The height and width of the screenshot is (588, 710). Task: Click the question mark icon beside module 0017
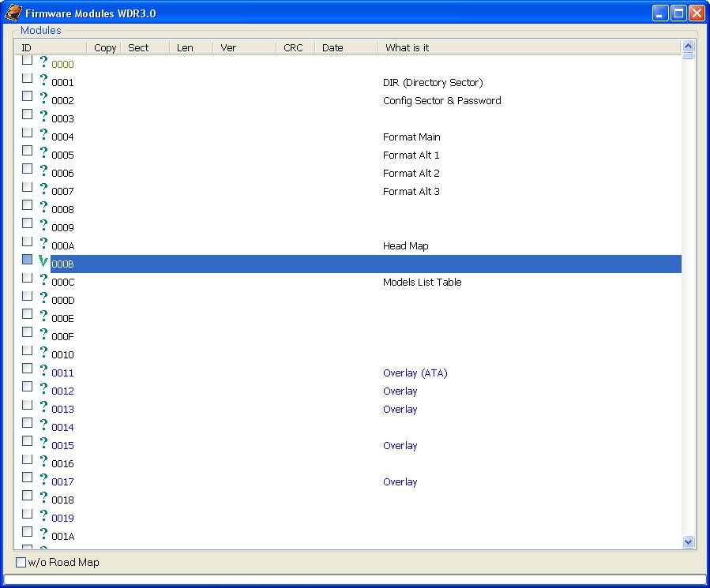(43, 479)
